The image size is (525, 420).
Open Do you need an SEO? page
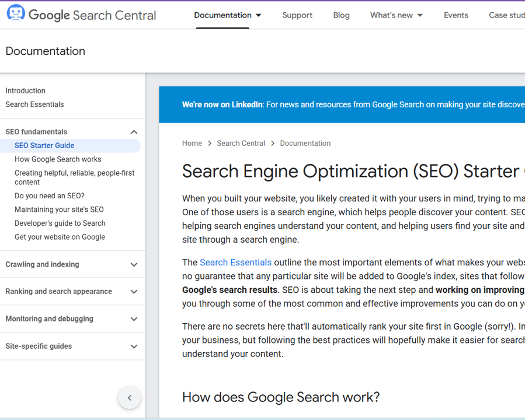pos(50,196)
